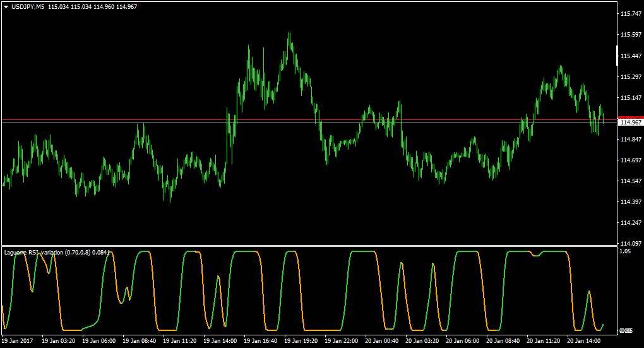Click the 114.247 price scale label
Image resolution: width=644 pixels, height=348 pixels.
point(631,223)
